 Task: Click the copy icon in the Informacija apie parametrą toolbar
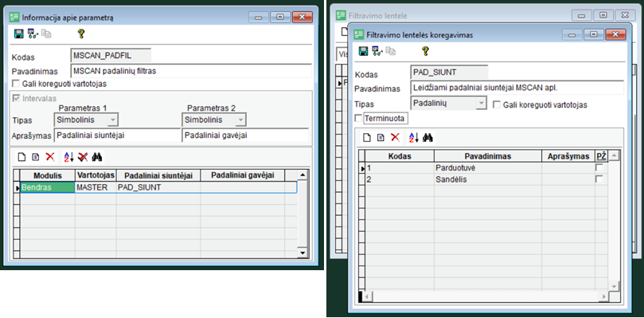click(x=46, y=34)
